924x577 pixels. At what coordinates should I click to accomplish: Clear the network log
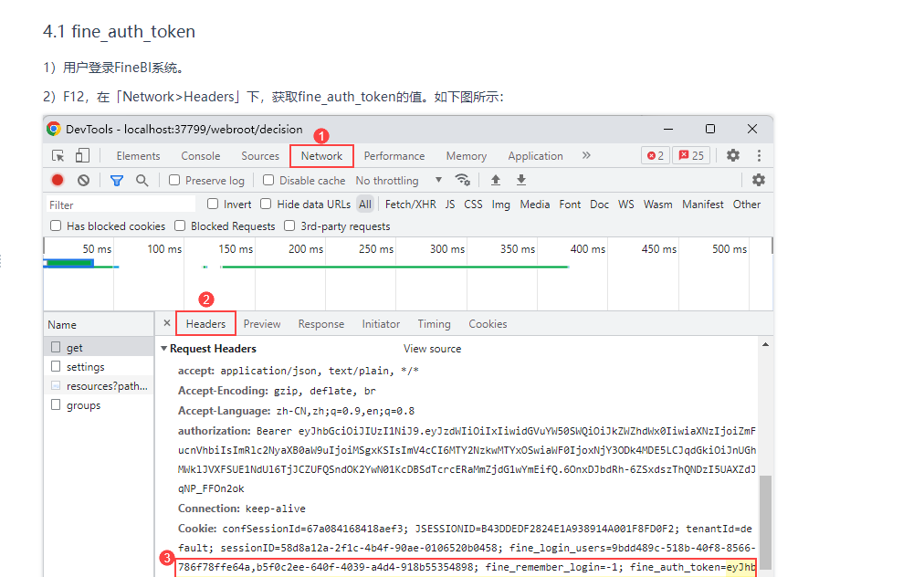coord(84,181)
